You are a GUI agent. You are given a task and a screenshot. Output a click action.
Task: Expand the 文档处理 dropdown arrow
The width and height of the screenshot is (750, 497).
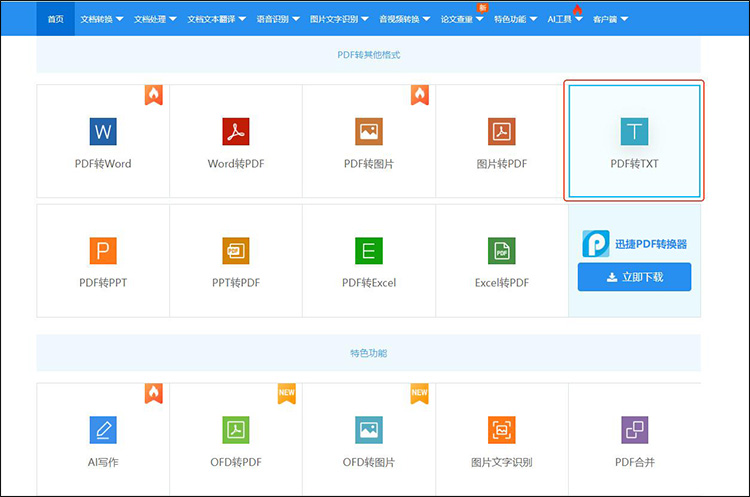(x=173, y=19)
